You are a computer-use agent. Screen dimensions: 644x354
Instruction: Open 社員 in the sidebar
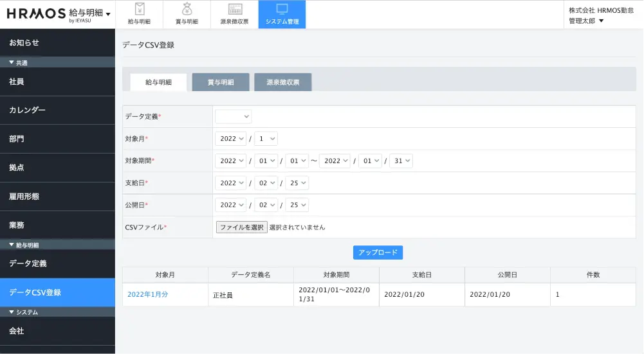(57, 82)
